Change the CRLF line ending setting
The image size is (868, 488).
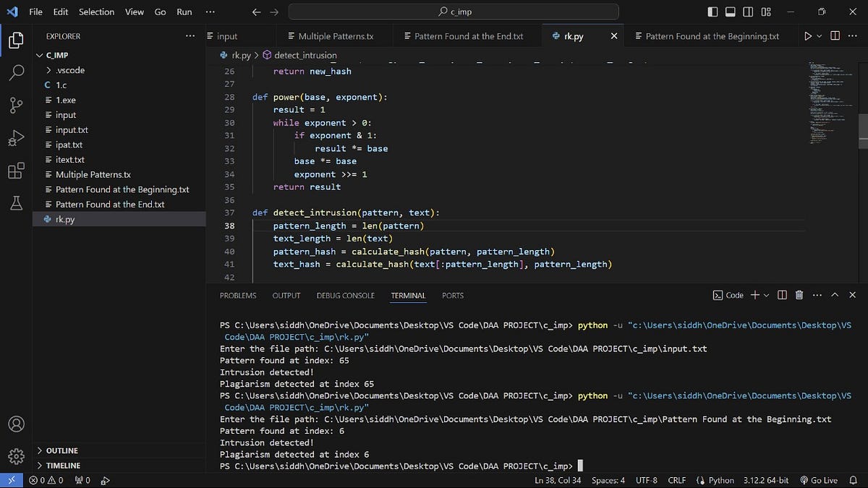[x=676, y=479]
